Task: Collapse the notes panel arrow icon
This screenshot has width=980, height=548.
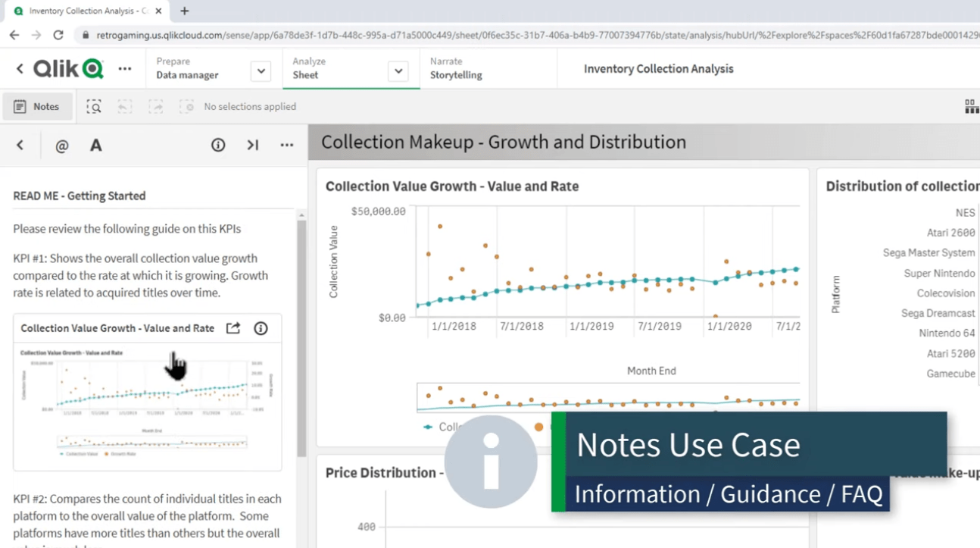Action: [x=253, y=146]
